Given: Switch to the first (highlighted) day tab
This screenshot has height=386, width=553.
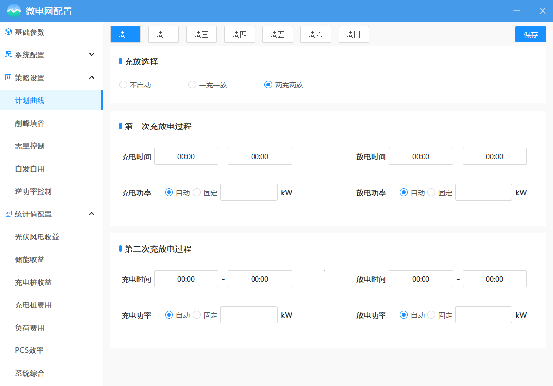Looking at the screenshot, I should click(x=125, y=34).
